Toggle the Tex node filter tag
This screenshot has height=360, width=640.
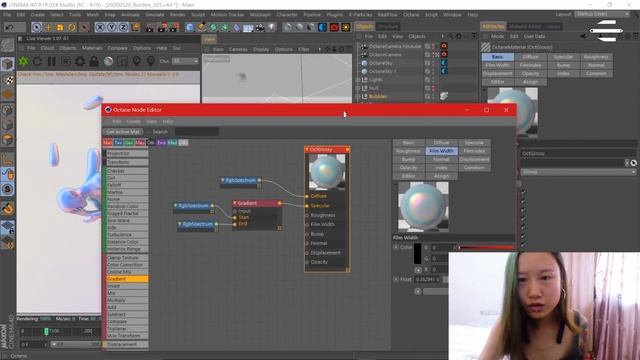[118, 142]
